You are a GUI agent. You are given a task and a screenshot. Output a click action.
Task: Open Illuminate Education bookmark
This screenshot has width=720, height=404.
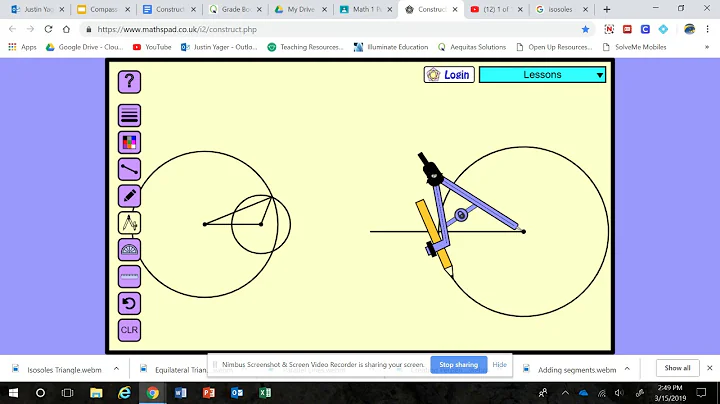coord(391,47)
